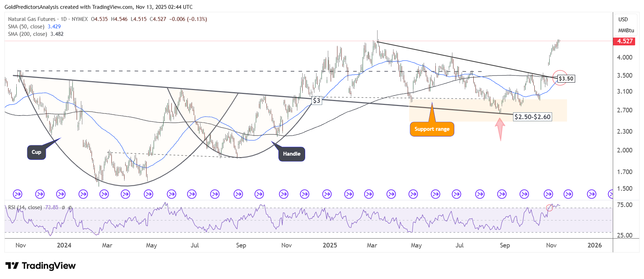Select the purple event marker above the 2025 label
644x279 pixels.
(x=327, y=194)
